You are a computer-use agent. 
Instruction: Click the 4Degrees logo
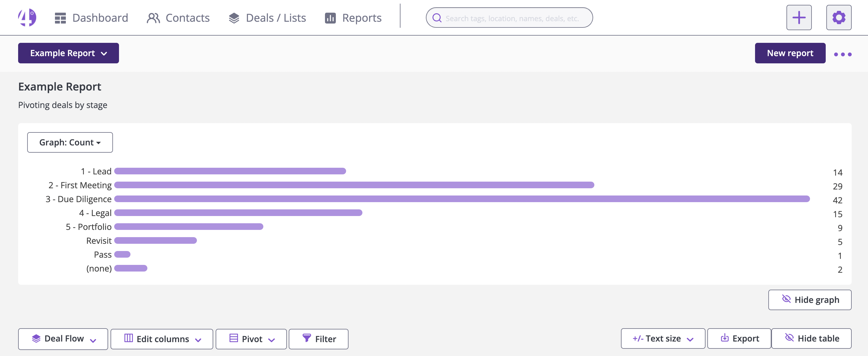(x=27, y=17)
